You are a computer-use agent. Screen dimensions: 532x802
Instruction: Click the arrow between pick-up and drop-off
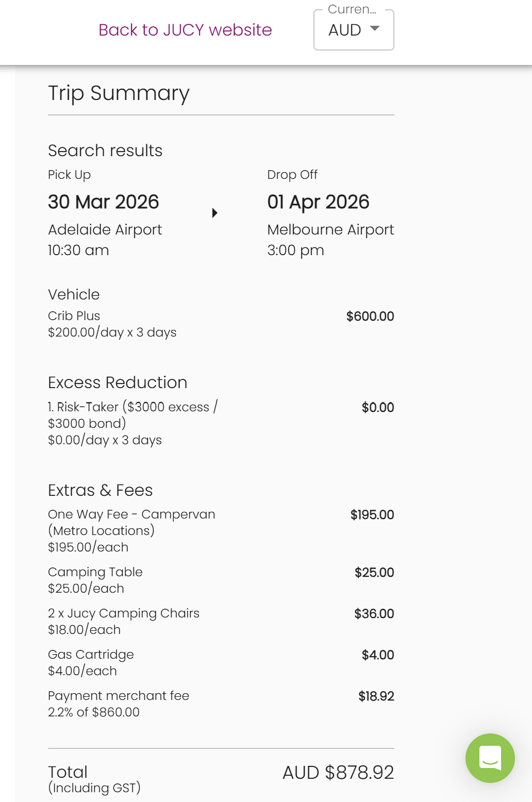215,213
